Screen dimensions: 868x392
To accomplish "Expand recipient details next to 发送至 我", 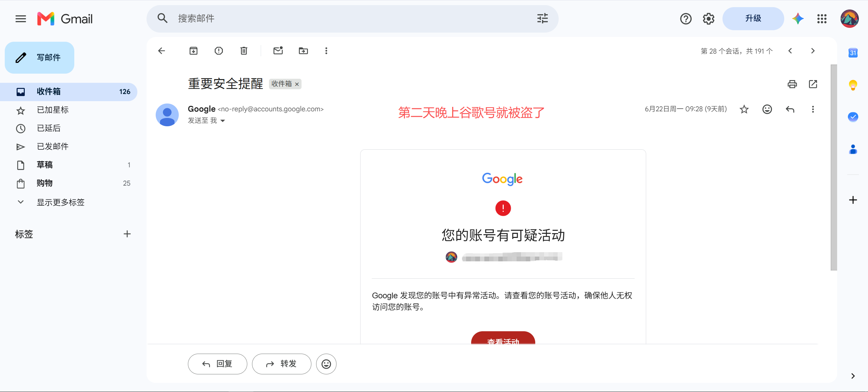I will (x=223, y=121).
